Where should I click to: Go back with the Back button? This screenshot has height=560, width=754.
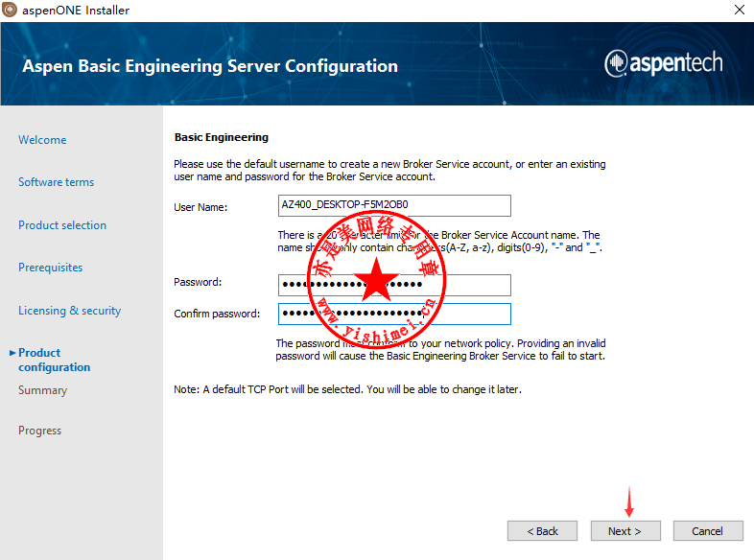(542, 530)
